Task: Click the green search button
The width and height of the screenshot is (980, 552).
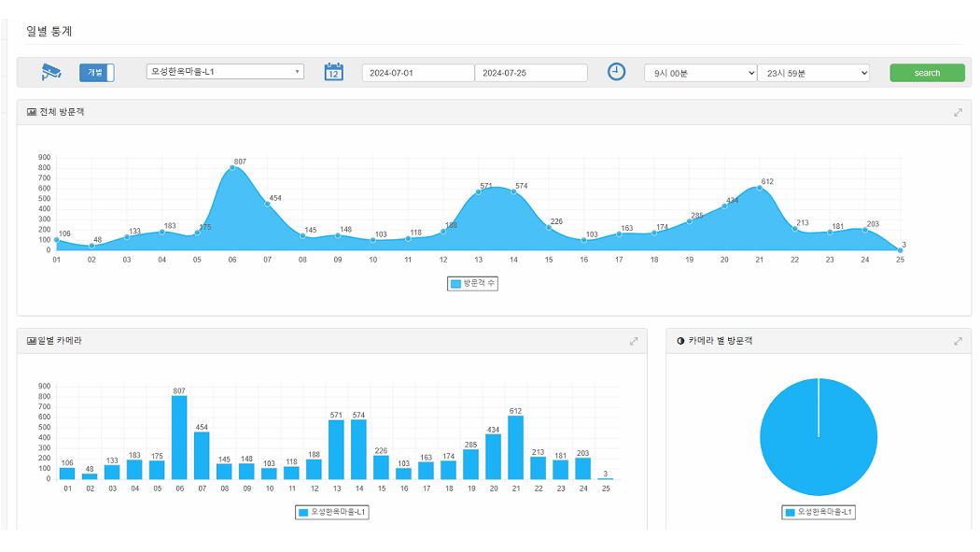Action: (x=927, y=73)
